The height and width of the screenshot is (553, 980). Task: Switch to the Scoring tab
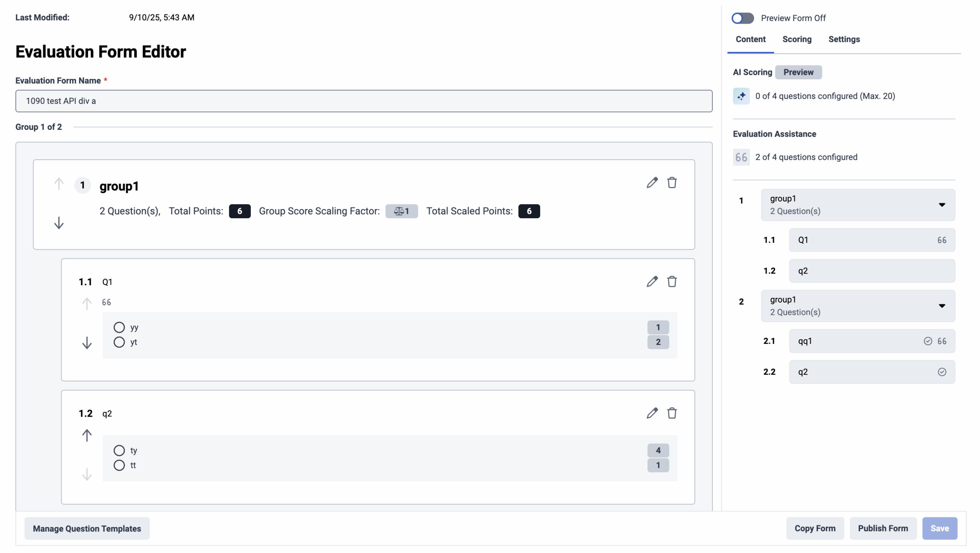pos(797,39)
